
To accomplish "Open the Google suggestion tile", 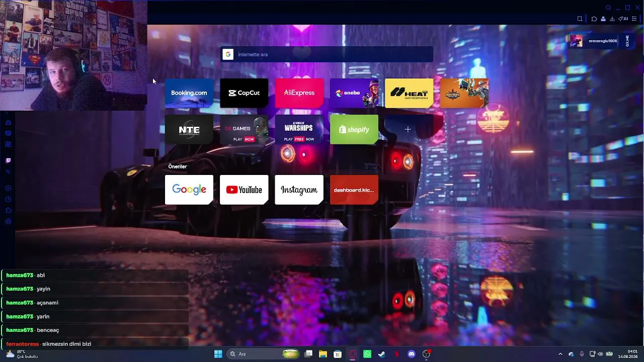I will 189,190.
